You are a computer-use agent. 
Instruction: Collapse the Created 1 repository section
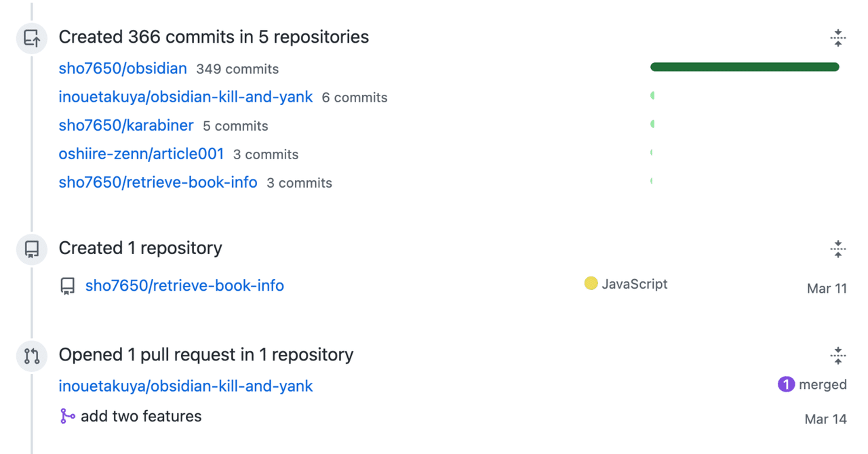pyautogui.click(x=837, y=249)
